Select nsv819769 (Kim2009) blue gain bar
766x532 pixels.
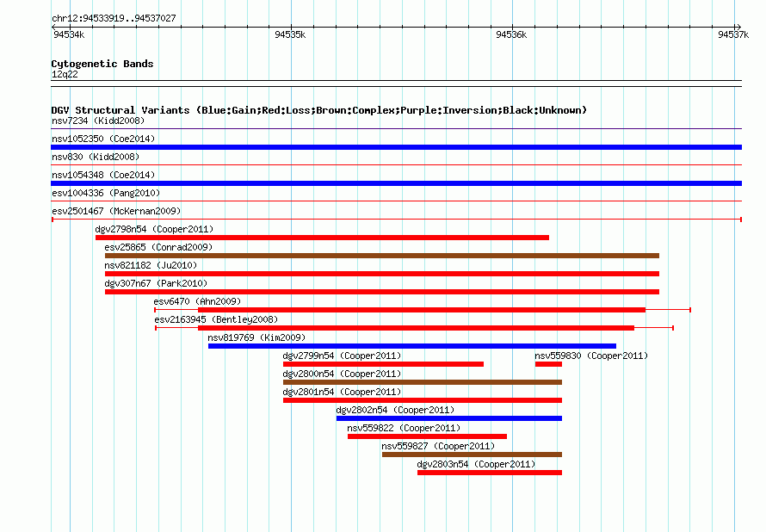pyautogui.click(x=412, y=346)
